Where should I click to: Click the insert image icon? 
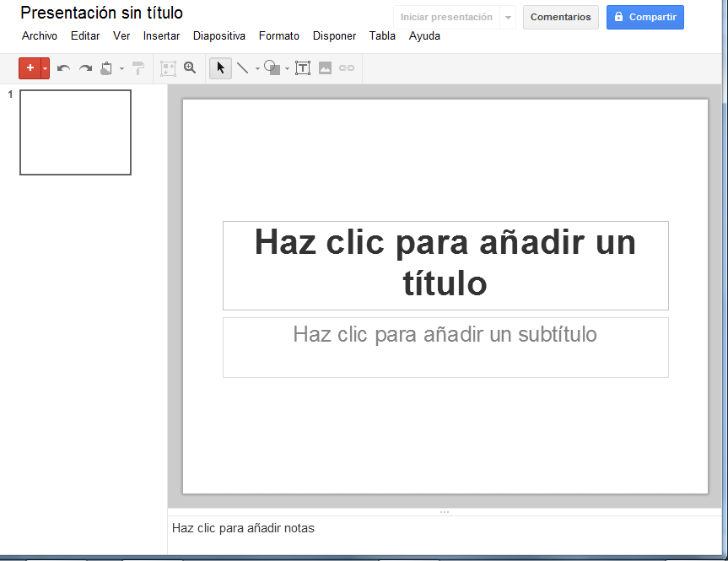pyautogui.click(x=325, y=68)
